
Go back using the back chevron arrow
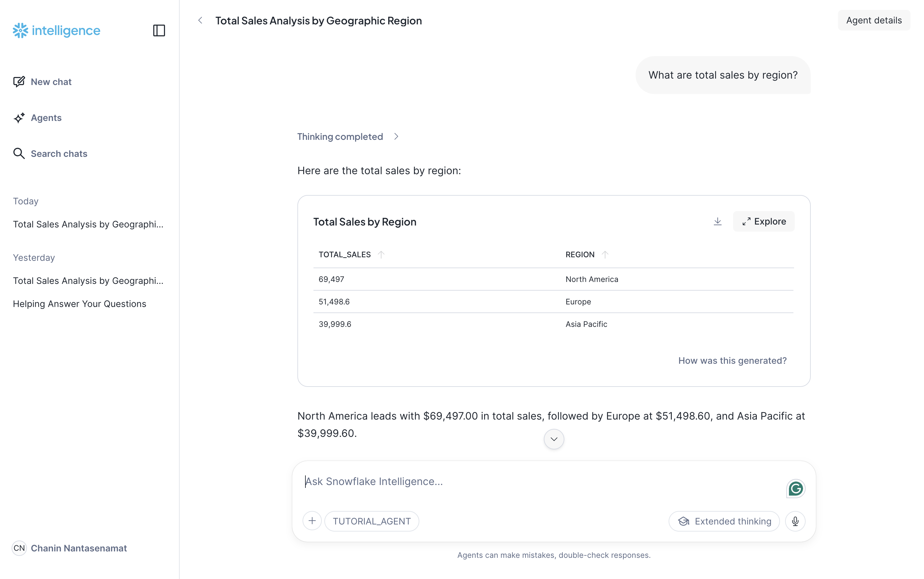tap(200, 20)
